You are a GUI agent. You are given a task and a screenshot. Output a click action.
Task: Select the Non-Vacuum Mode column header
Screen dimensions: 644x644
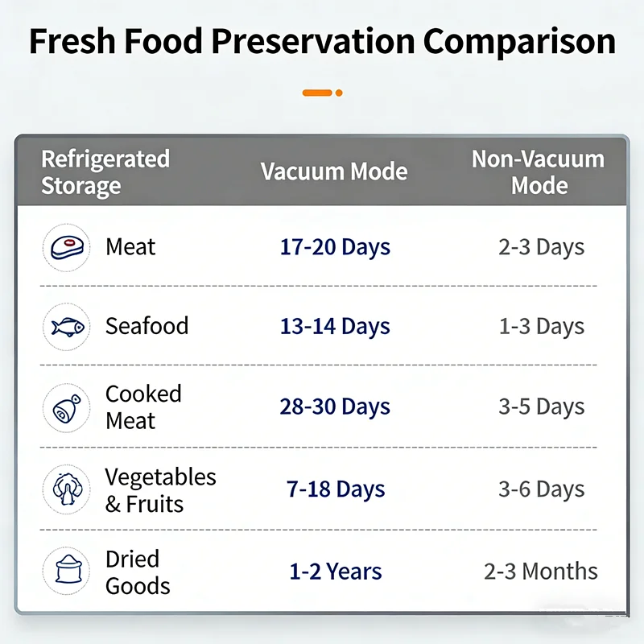[538, 171]
